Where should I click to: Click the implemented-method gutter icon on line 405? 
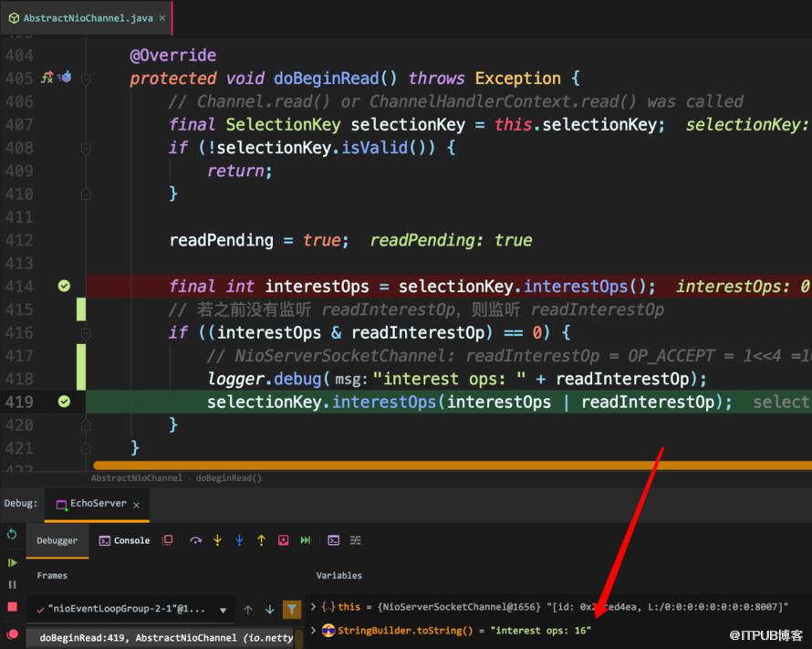47,78
